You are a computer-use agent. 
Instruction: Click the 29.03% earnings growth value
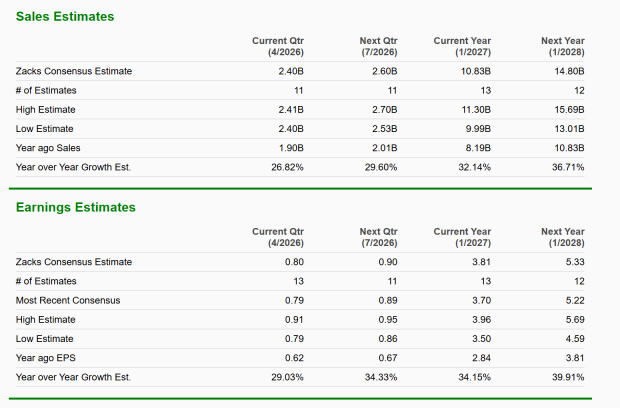287,377
